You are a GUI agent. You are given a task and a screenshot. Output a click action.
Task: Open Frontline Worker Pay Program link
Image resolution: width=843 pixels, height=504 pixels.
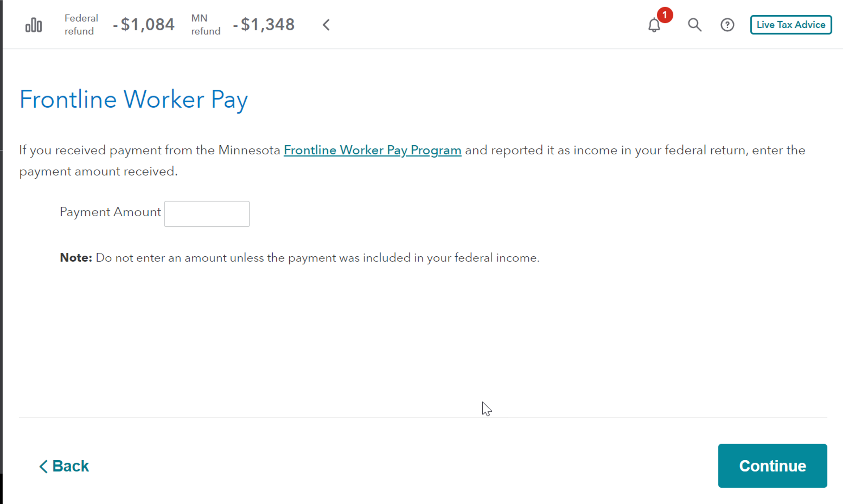[x=372, y=150]
